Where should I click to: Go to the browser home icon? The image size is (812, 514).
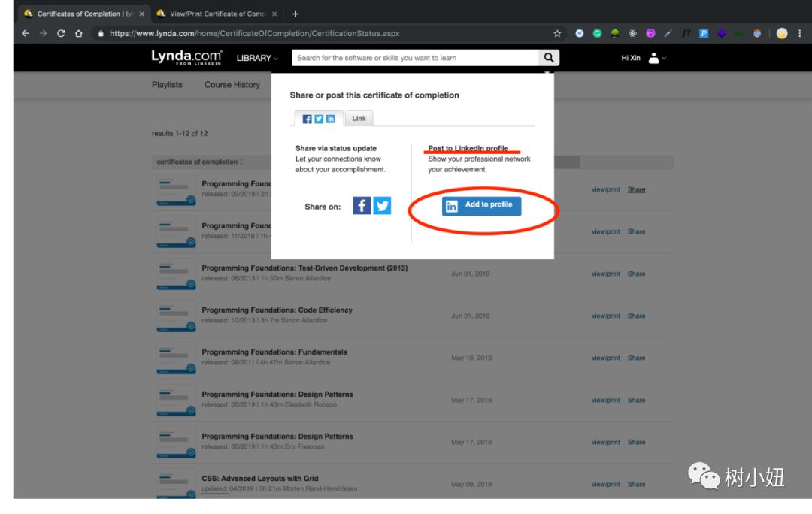click(x=79, y=33)
